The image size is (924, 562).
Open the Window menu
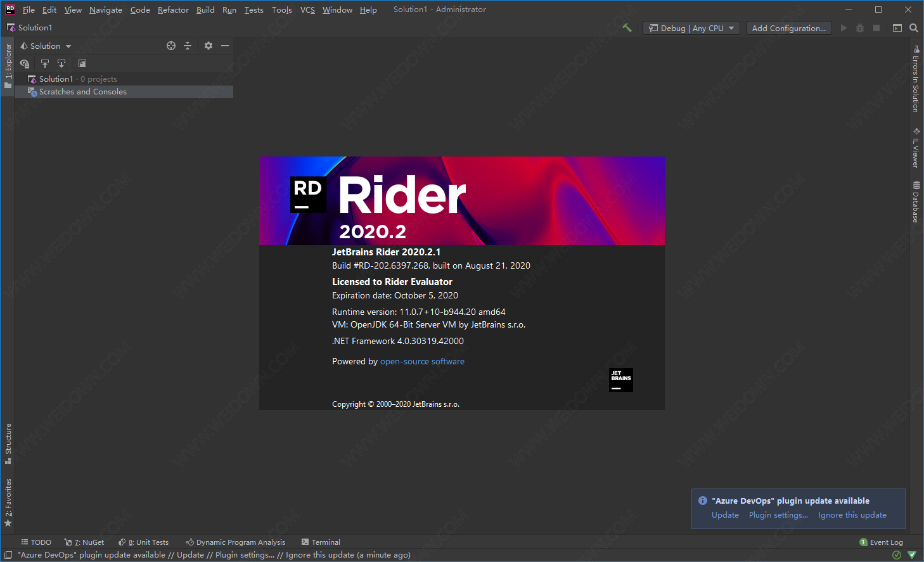coord(337,10)
